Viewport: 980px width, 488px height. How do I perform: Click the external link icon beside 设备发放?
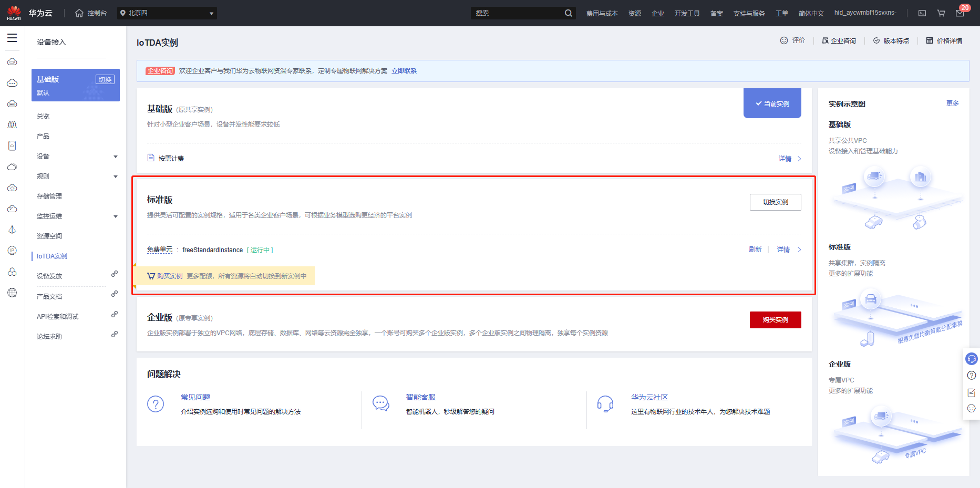115,274
